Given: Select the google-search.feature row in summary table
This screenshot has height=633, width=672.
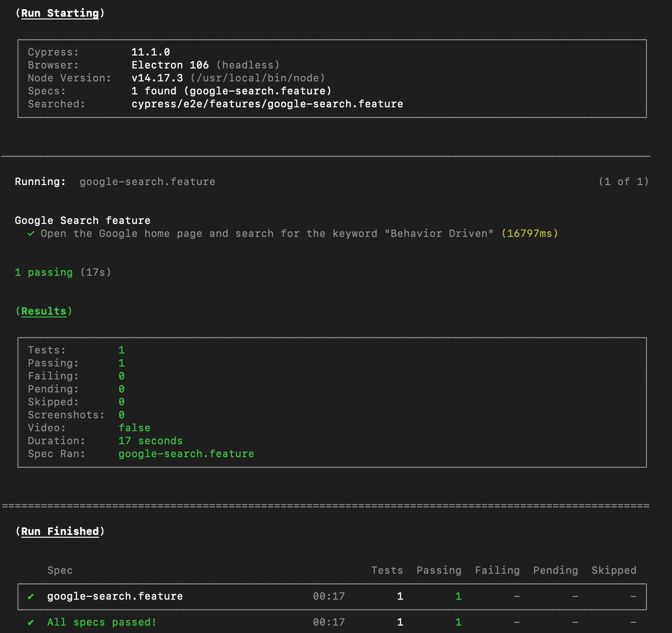Looking at the screenshot, I should [x=115, y=596].
